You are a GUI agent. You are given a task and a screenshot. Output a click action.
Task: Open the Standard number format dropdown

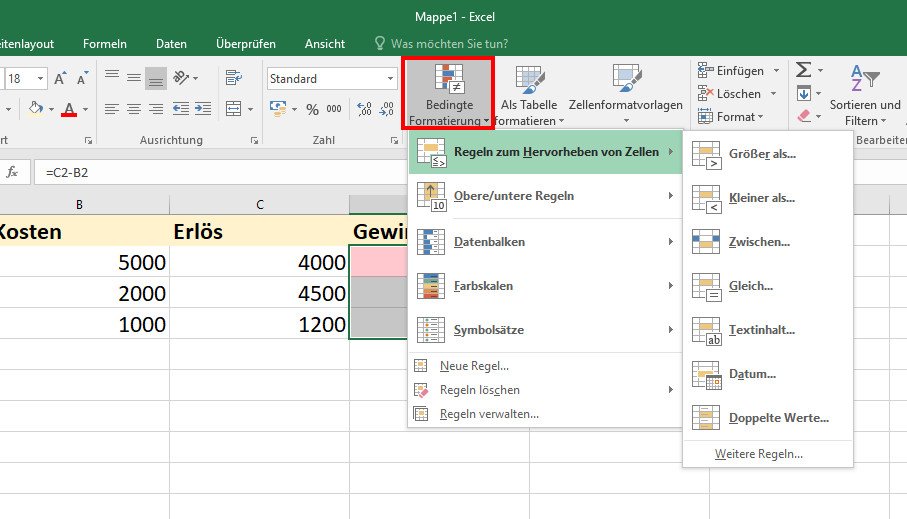coord(390,78)
